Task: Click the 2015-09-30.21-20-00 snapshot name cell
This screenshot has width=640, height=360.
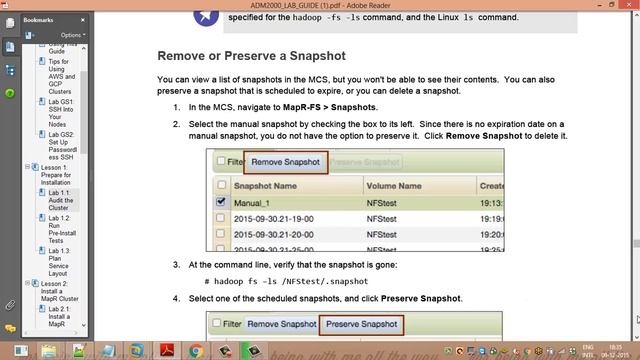Action: pos(273,235)
